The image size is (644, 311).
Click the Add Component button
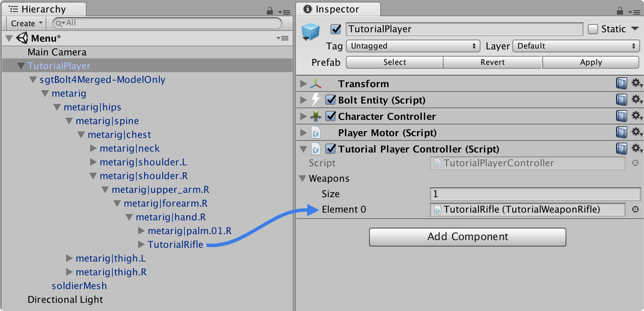click(468, 237)
